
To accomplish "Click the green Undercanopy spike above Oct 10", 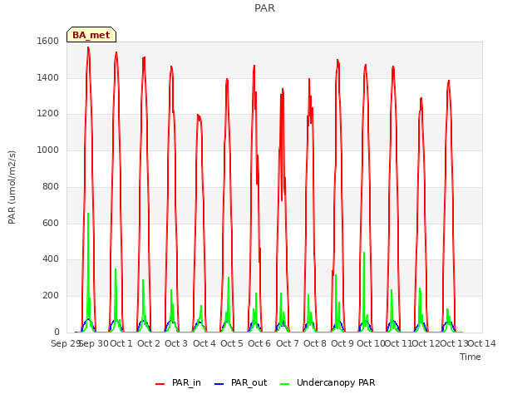I will (364, 254).
